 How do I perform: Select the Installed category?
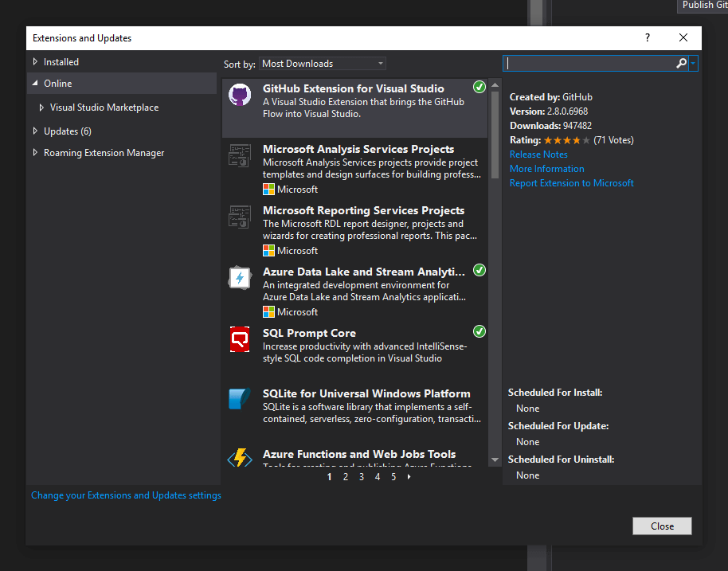click(61, 62)
